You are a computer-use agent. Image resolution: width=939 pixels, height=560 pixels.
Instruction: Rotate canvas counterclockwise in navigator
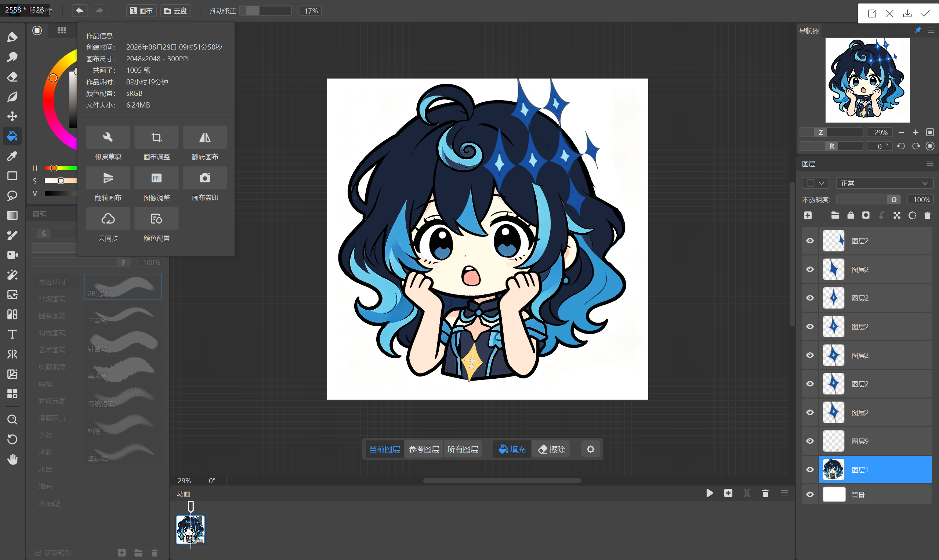pyautogui.click(x=901, y=146)
